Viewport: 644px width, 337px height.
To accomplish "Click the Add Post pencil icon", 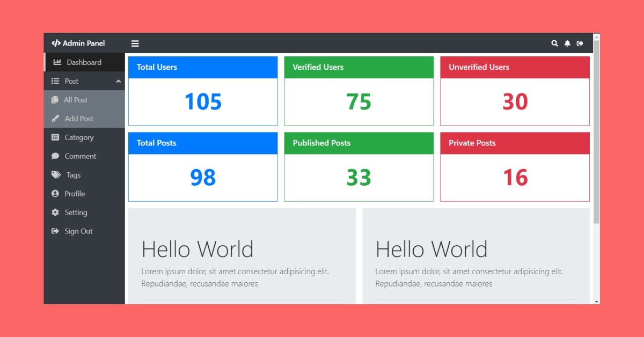I will click(x=56, y=118).
